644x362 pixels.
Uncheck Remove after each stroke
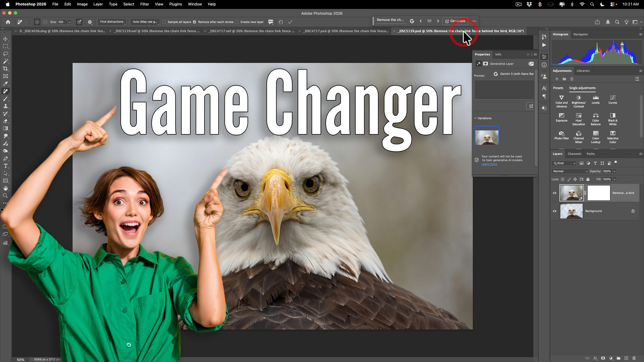click(195, 22)
